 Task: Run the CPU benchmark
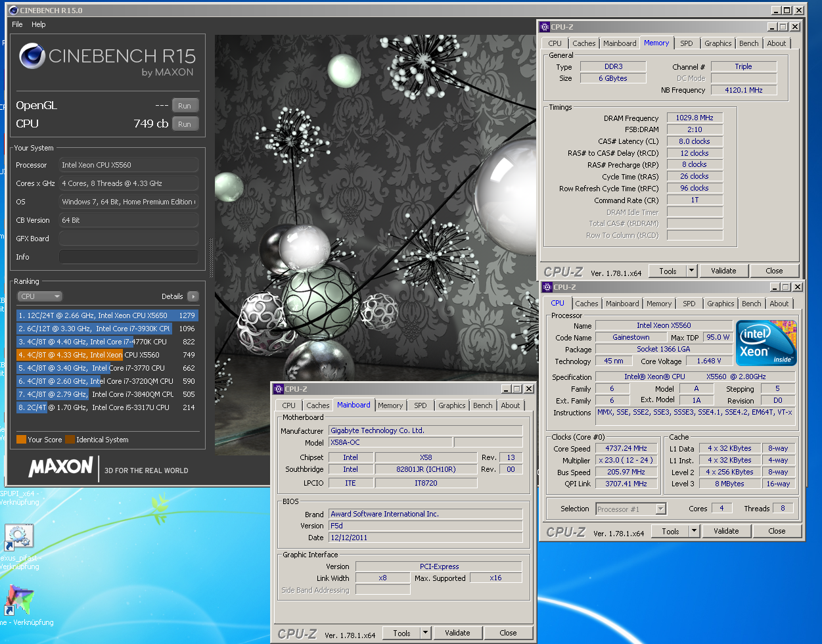click(185, 124)
